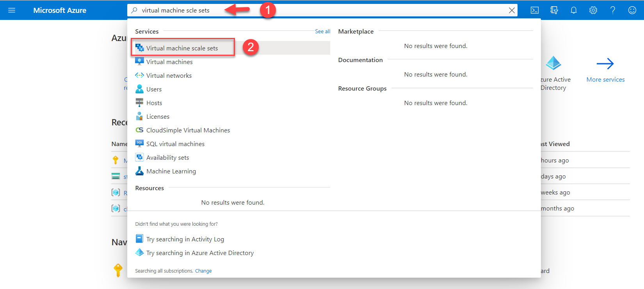Open the feedback smiley icon
Screen dimensions: 644x289
[632, 10]
